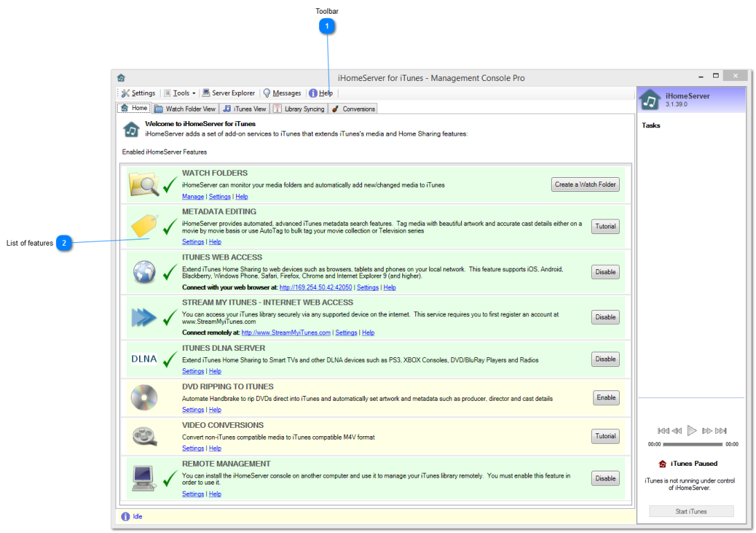Open the Stream My iTunes Help link
Image resolution: width=756 pixels, height=533 pixels.
tap(368, 332)
